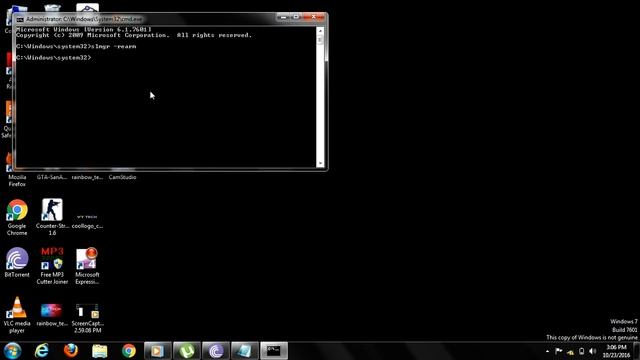
Task: Open the volume speaker tray icon
Action: (x=593, y=351)
